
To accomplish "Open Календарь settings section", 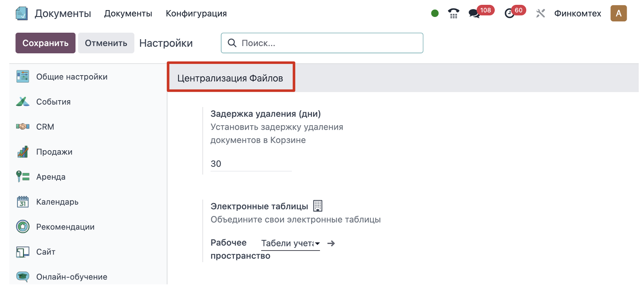I will coord(57,202).
